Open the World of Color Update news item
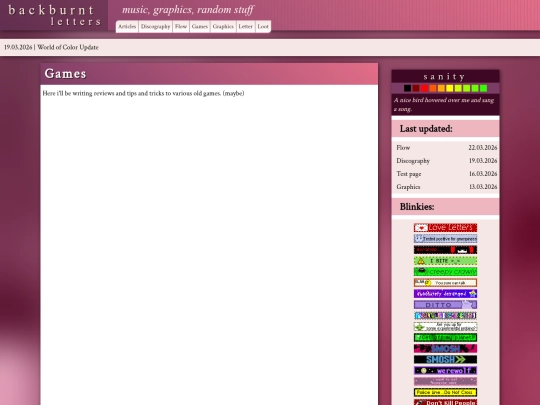The width and height of the screenshot is (540, 405). pos(68,47)
